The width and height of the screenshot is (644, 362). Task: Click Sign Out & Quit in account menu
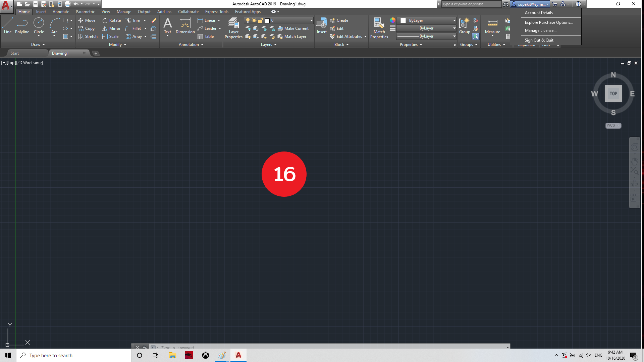pyautogui.click(x=538, y=40)
